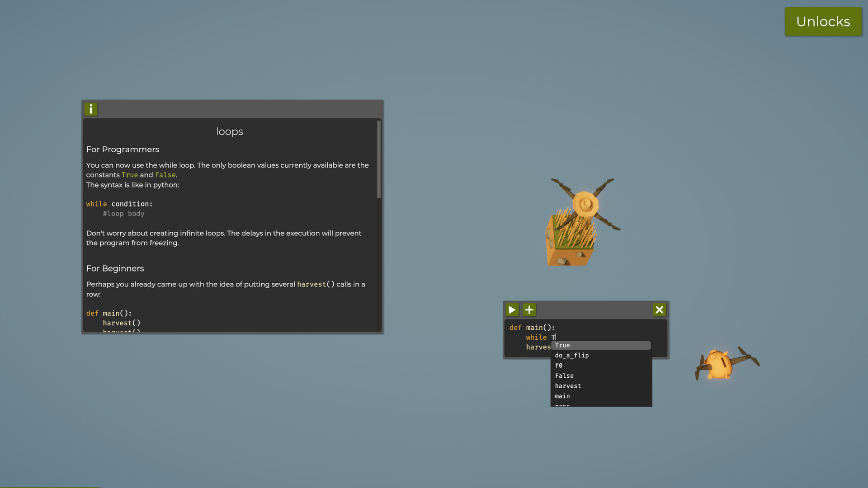Viewport: 868px width, 488px height.
Task: Select the "f0" autocomplete entry
Action: pyautogui.click(x=559, y=366)
